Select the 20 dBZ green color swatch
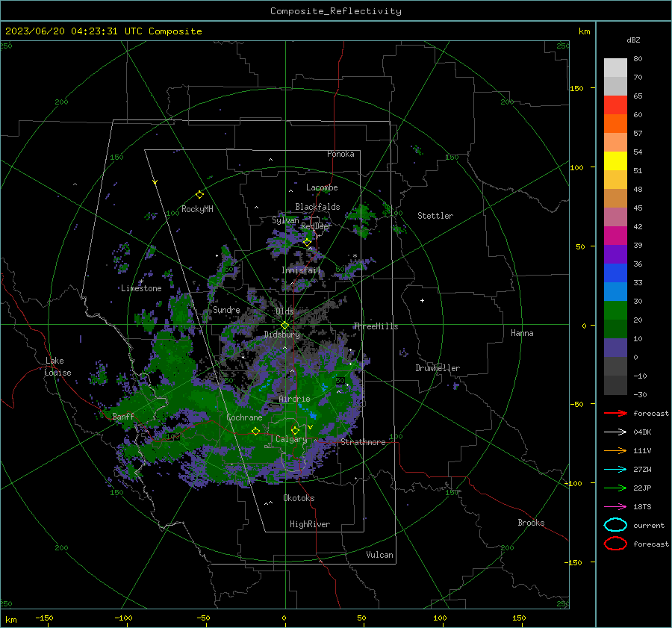672x628 pixels. [x=615, y=311]
